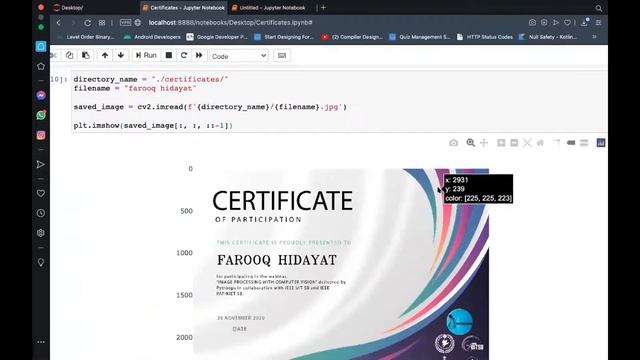The width and height of the screenshot is (640, 360).
Task: Open Android Developers bookmark
Action: tap(152, 37)
